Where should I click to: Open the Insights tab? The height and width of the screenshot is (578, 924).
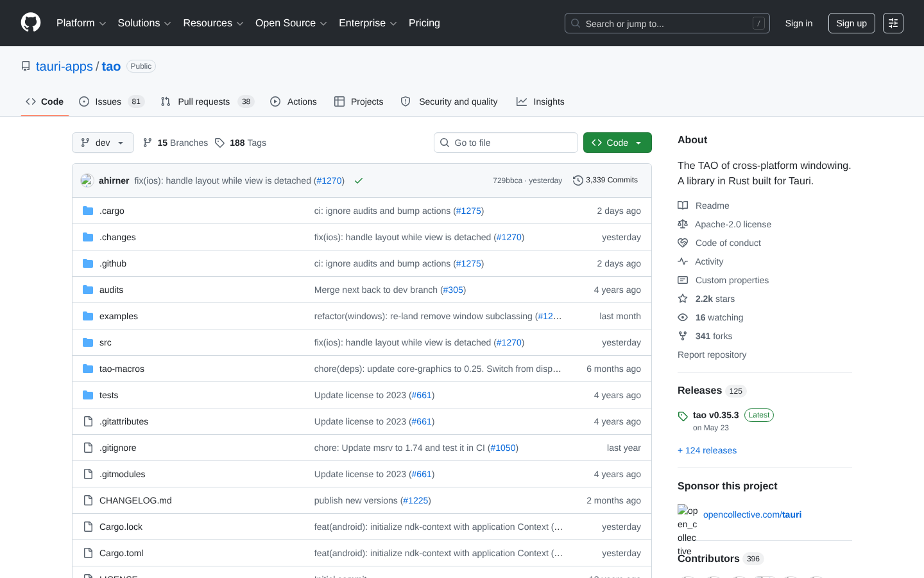(540, 101)
